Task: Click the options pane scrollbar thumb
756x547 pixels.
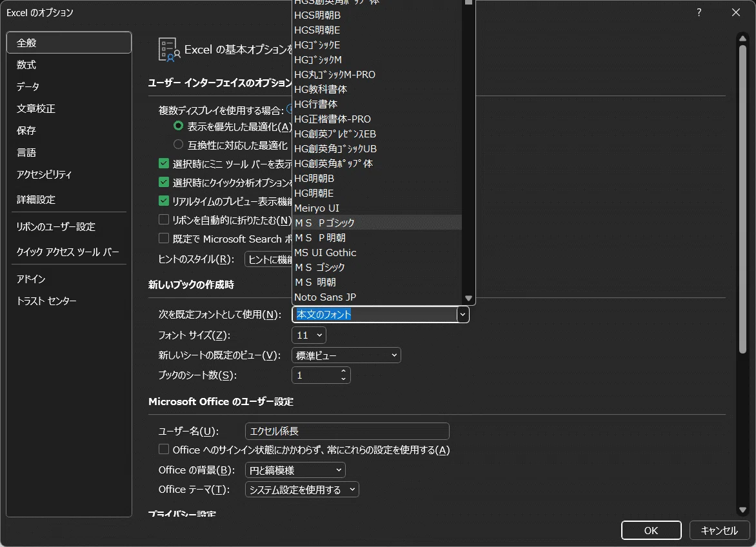Action: [x=742, y=199]
